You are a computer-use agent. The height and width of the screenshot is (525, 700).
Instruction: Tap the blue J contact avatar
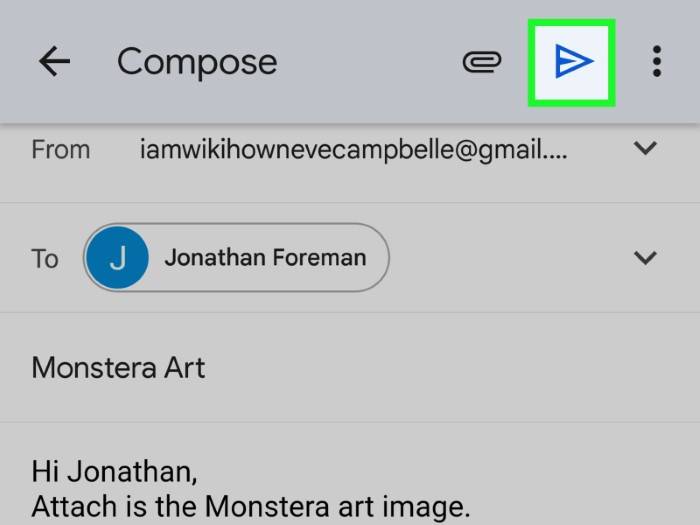pos(117,258)
